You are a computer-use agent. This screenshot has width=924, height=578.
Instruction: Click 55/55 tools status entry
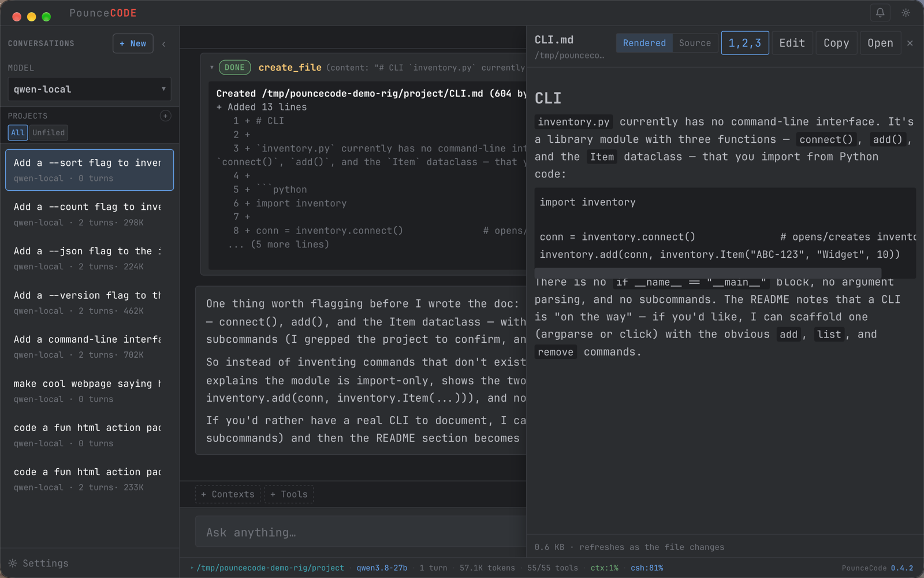(x=553, y=568)
